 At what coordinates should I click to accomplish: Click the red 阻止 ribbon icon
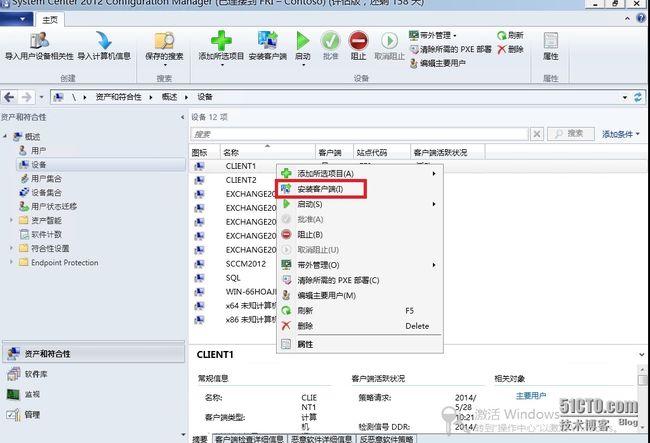(x=358, y=41)
